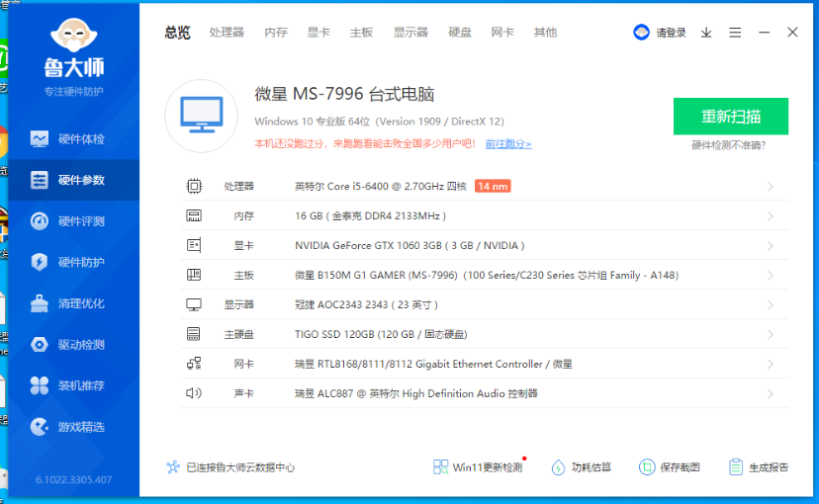Screen dimensions: 819x504
Task: Click 生成报告 to generate report
Action: (x=759, y=467)
